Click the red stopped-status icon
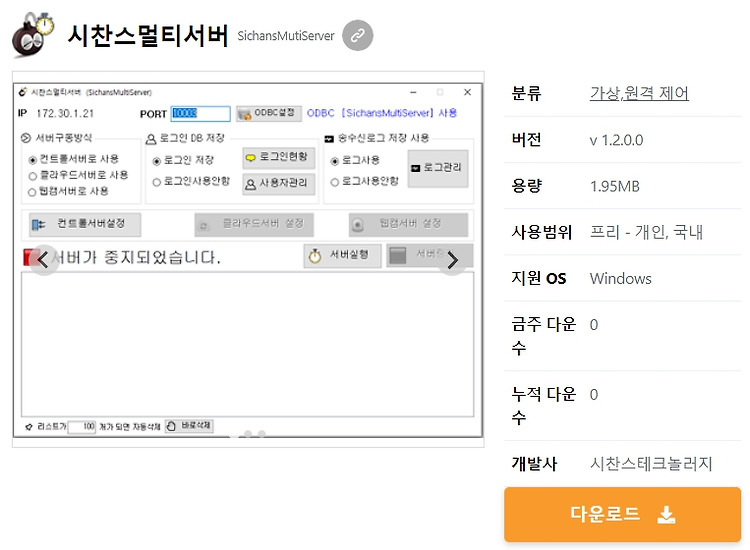750x550 pixels. (x=32, y=257)
